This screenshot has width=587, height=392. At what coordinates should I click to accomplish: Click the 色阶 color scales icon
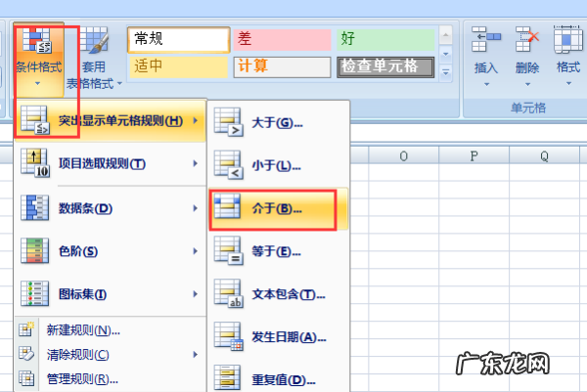tap(35, 250)
